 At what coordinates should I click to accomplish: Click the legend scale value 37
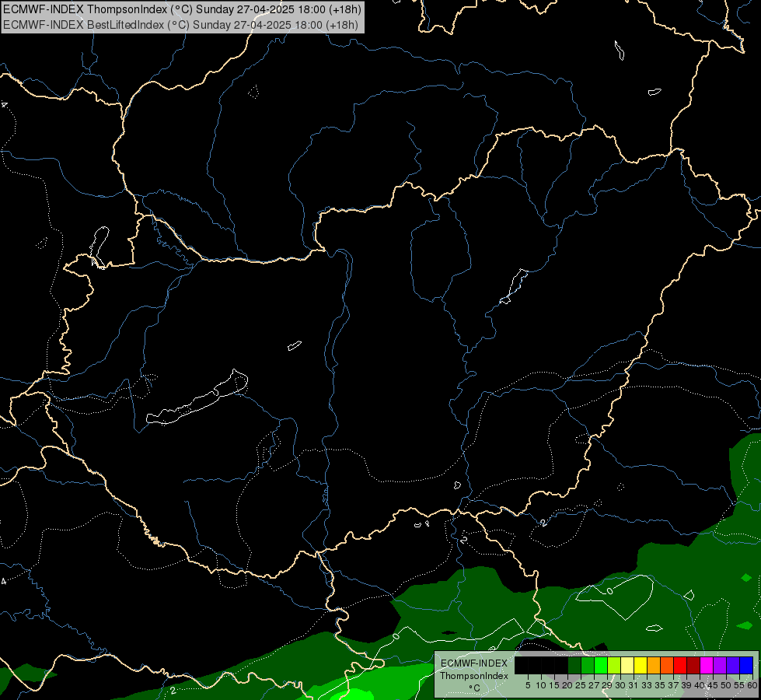coord(673,685)
